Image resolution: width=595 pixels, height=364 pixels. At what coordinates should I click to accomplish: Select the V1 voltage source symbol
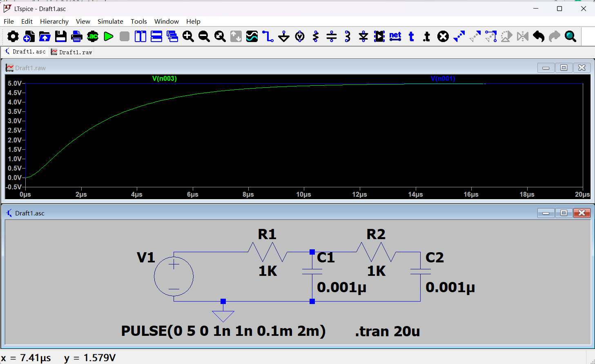point(174,277)
